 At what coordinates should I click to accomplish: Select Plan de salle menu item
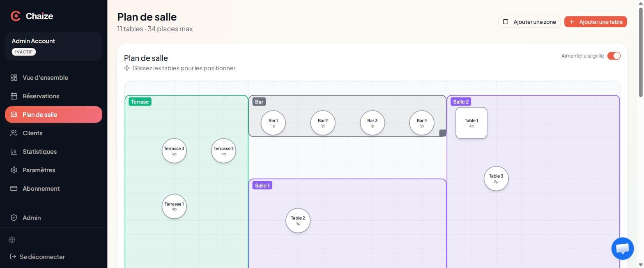(53, 115)
